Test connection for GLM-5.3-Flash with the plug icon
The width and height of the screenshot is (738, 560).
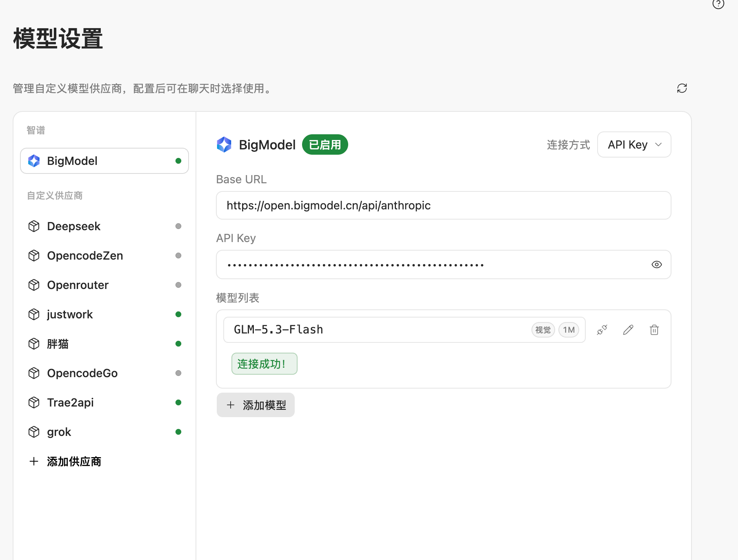(602, 330)
